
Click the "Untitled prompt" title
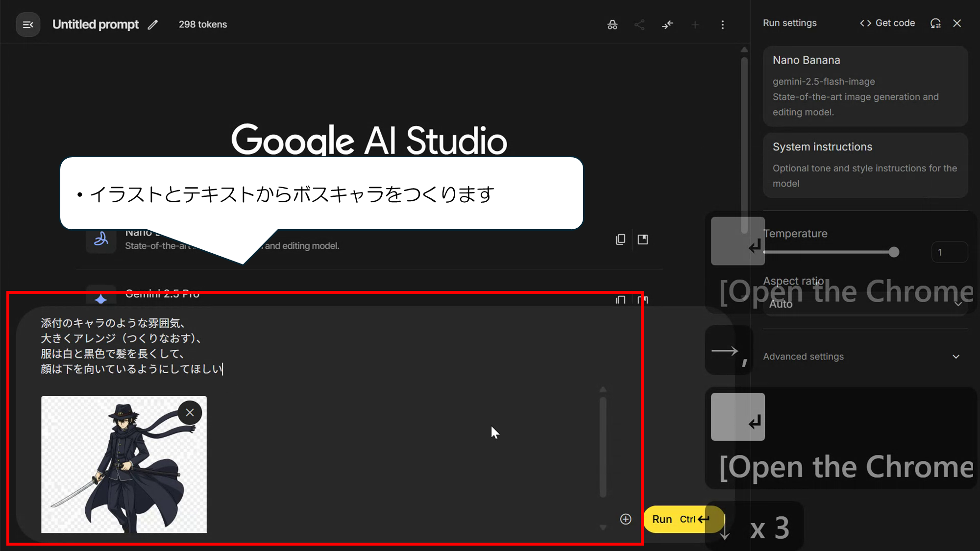(x=96, y=24)
